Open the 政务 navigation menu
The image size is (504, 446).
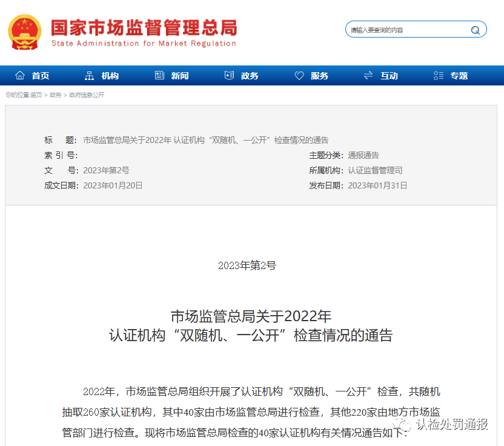(250, 76)
